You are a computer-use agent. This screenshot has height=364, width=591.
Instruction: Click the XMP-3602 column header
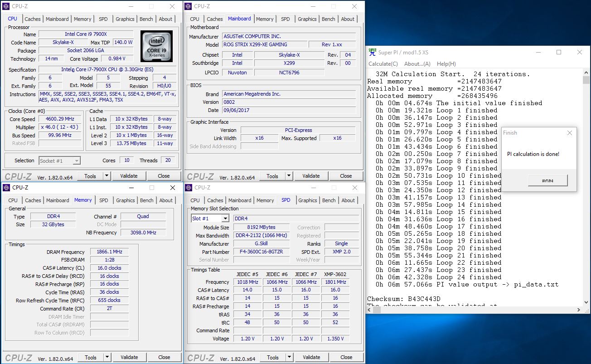pos(335,274)
